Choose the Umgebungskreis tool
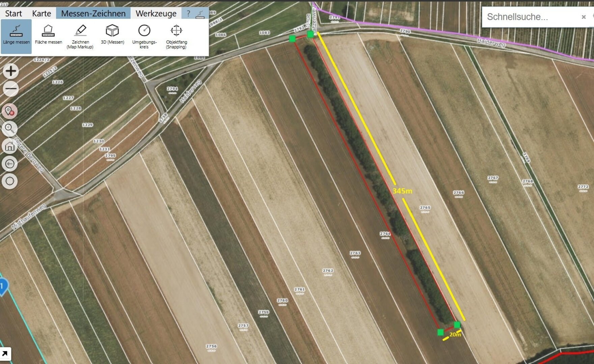Viewport: 594px width, 364px height. pos(144,36)
